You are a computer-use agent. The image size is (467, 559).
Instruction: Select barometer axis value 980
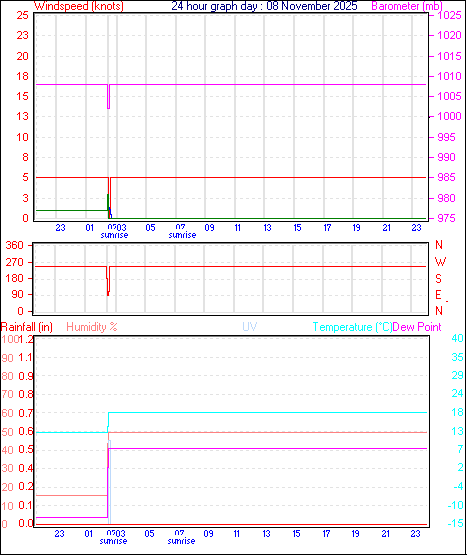click(446, 198)
